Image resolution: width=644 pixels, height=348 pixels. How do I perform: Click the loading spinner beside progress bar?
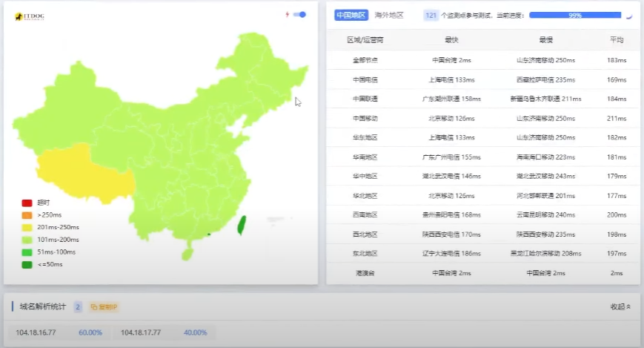[629, 15]
